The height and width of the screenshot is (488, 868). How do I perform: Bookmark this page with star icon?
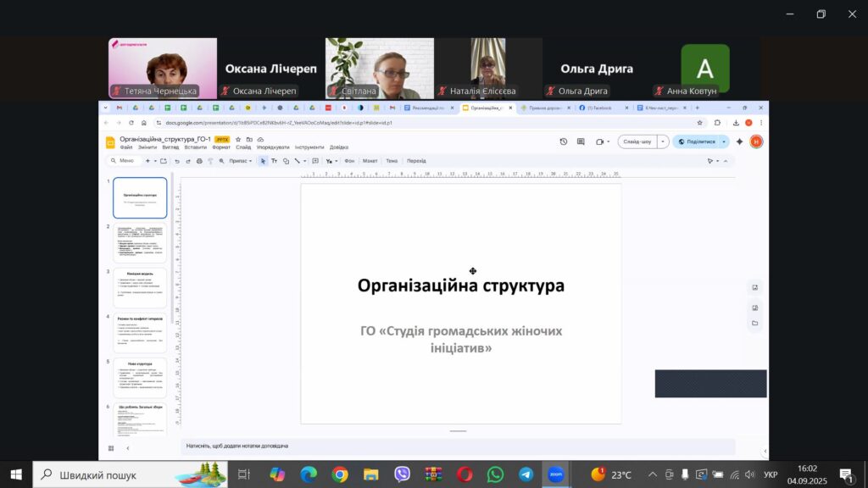coord(699,123)
